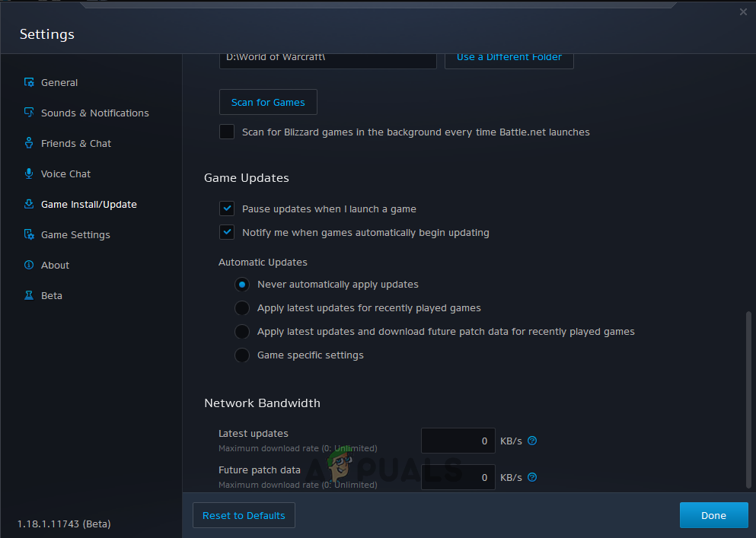Click the Beta flask icon

click(x=29, y=295)
